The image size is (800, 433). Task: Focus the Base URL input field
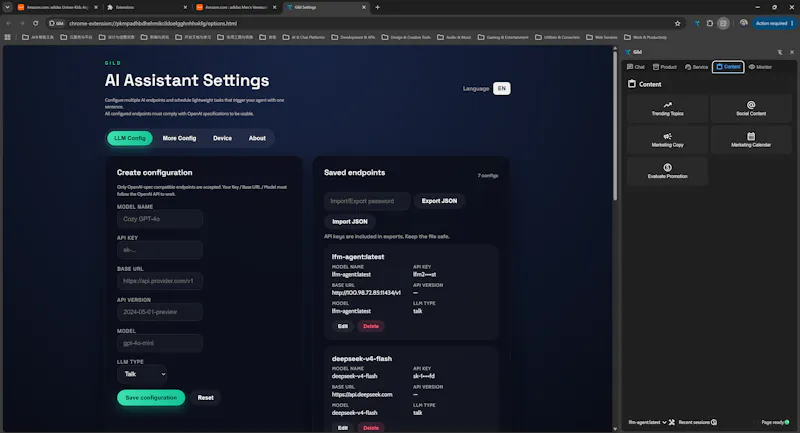160,281
